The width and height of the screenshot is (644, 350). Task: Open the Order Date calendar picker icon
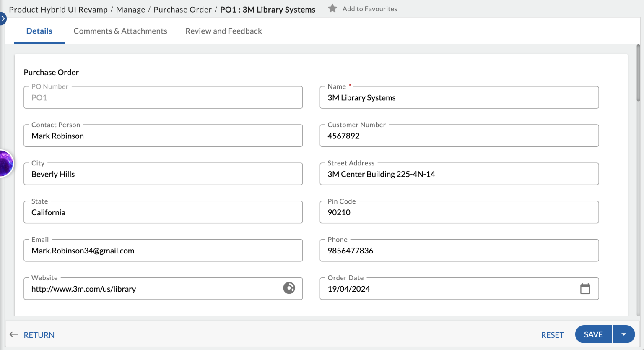[586, 289]
